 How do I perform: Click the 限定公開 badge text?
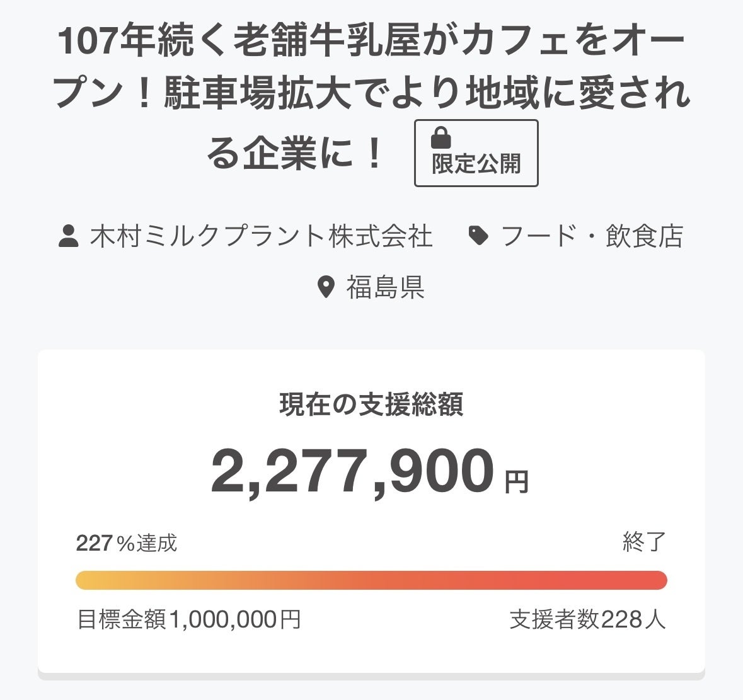pyautogui.click(x=476, y=164)
